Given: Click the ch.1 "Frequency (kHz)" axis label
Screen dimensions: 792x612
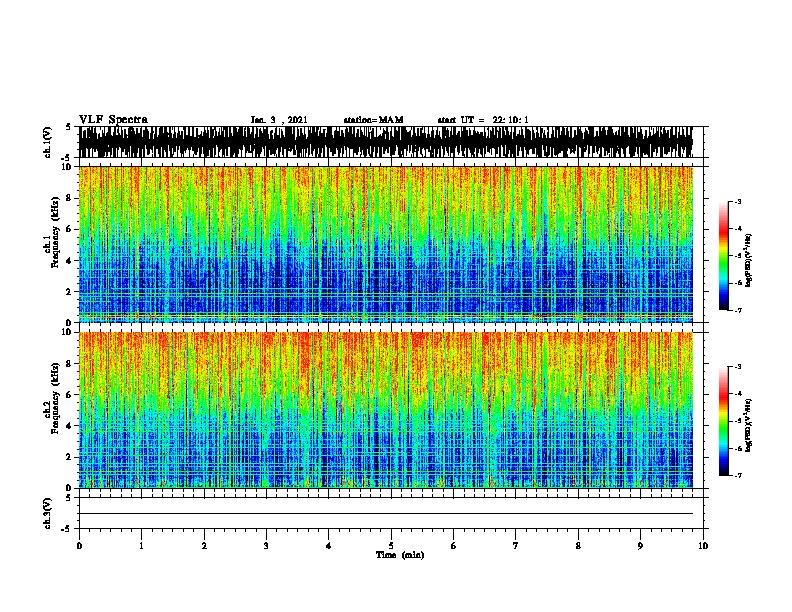Looking at the screenshot, I should click(x=55, y=232).
